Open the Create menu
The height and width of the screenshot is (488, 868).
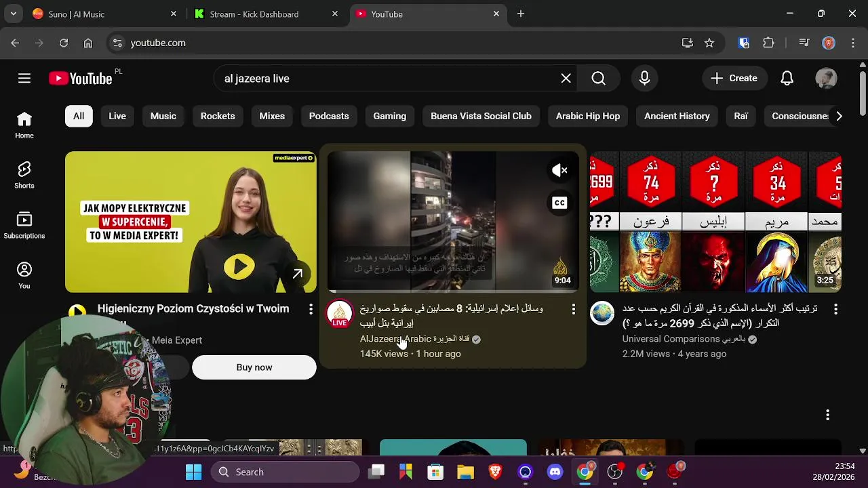click(x=733, y=79)
